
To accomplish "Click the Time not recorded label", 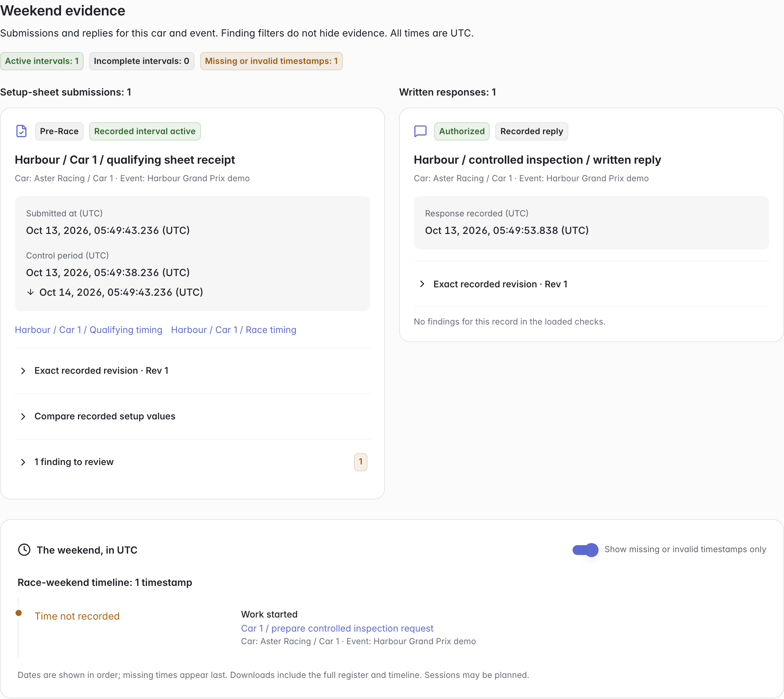I will click(77, 616).
